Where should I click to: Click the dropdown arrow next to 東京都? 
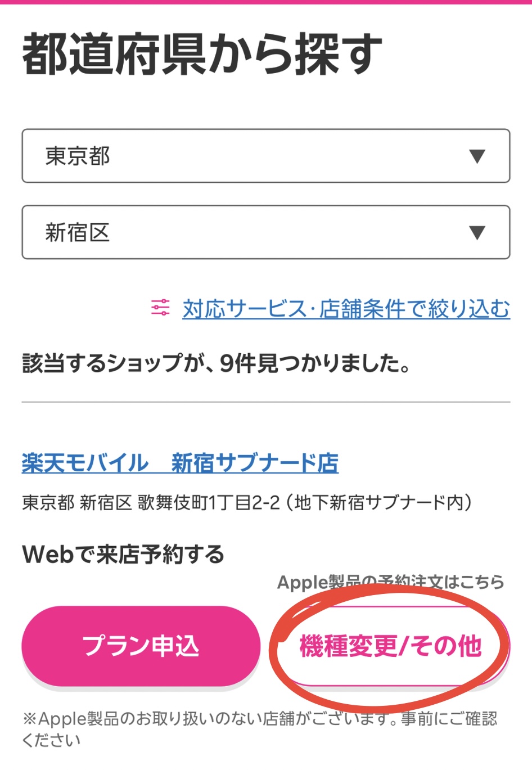tap(477, 156)
